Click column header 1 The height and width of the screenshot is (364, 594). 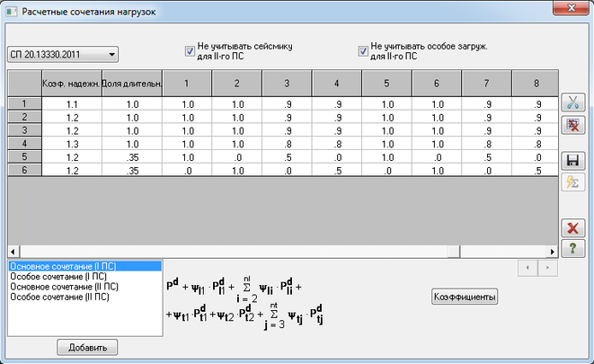tap(187, 84)
